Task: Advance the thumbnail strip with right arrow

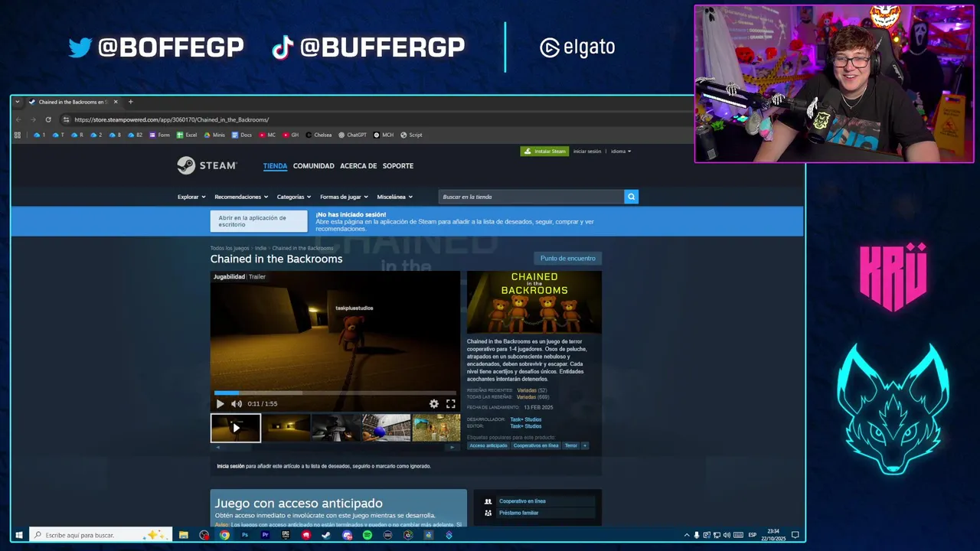Action: 451,447
